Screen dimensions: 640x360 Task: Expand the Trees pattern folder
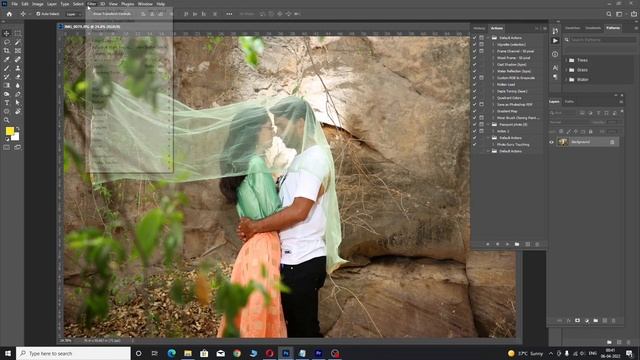(x=567, y=60)
